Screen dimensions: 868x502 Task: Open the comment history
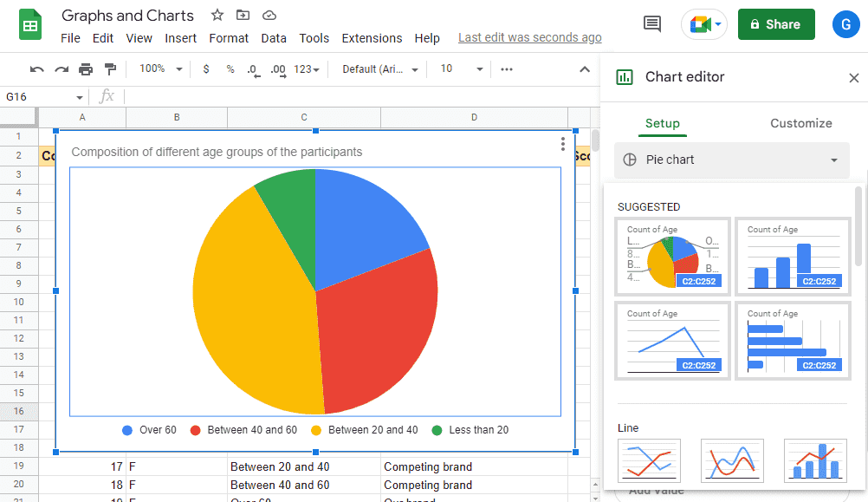pyautogui.click(x=651, y=24)
